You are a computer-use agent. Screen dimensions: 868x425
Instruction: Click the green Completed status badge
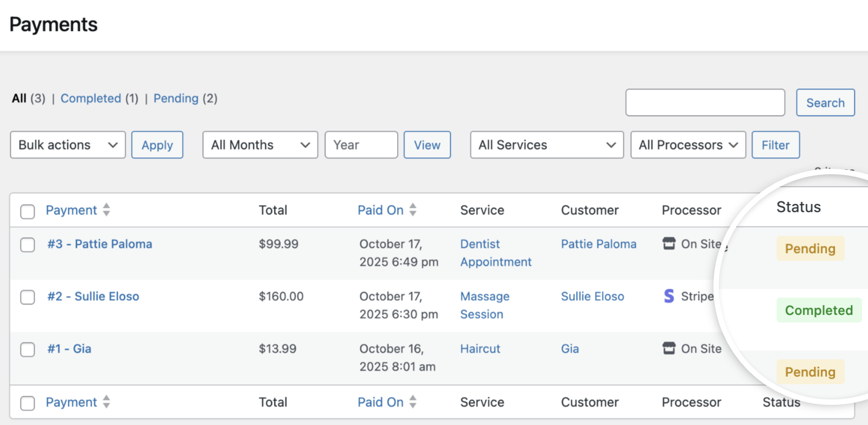[819, 310]
